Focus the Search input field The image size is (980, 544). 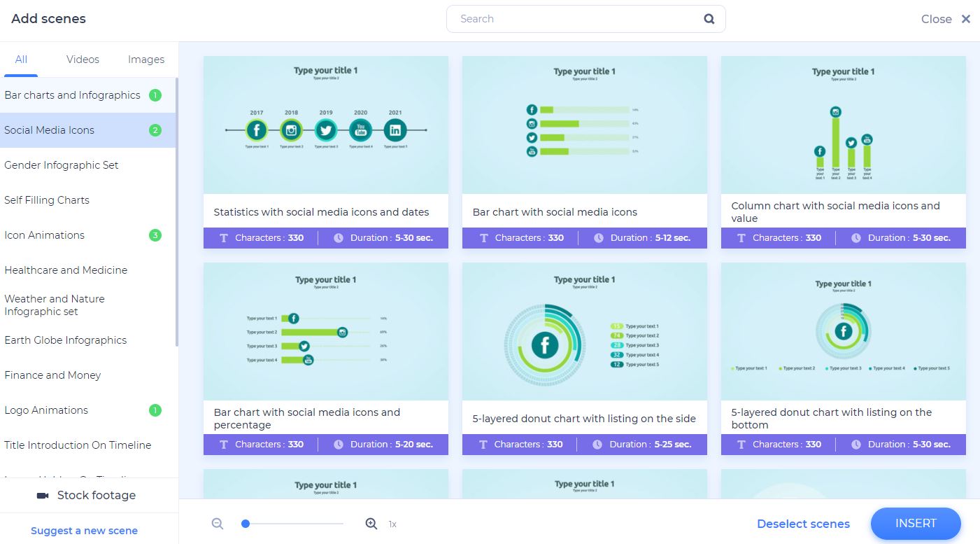coord(577,19)
